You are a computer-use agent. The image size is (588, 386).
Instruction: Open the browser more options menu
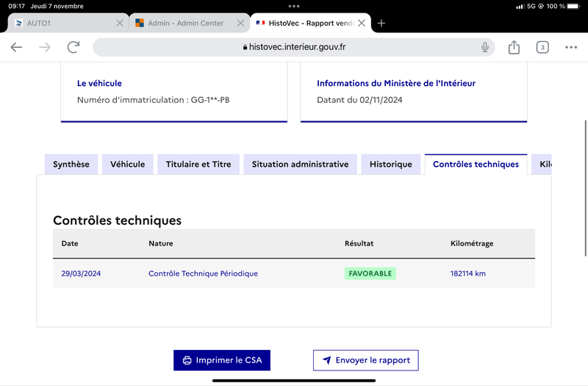tap(571, 47)
